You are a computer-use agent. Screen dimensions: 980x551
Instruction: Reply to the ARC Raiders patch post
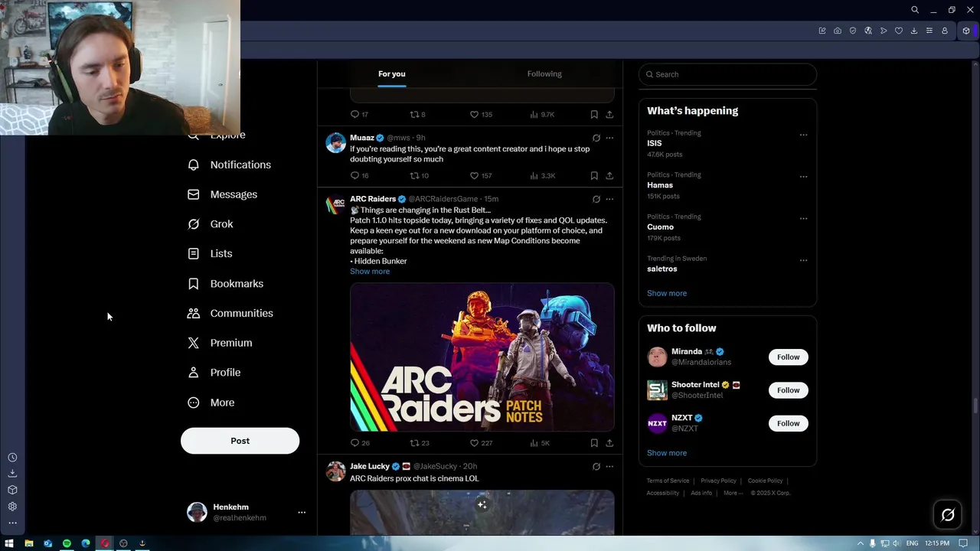359,443
